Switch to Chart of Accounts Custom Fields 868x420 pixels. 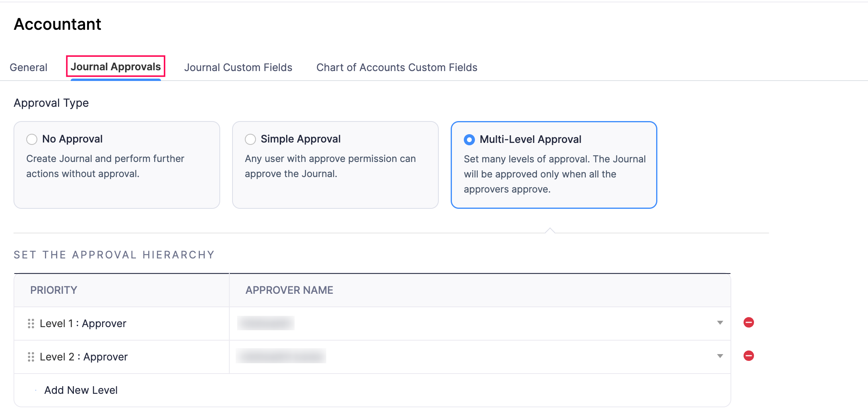tap(397, 67)
